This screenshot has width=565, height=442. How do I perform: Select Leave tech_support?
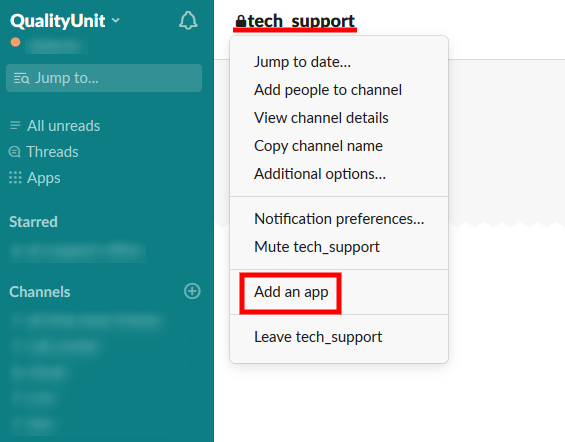(318, 337)
